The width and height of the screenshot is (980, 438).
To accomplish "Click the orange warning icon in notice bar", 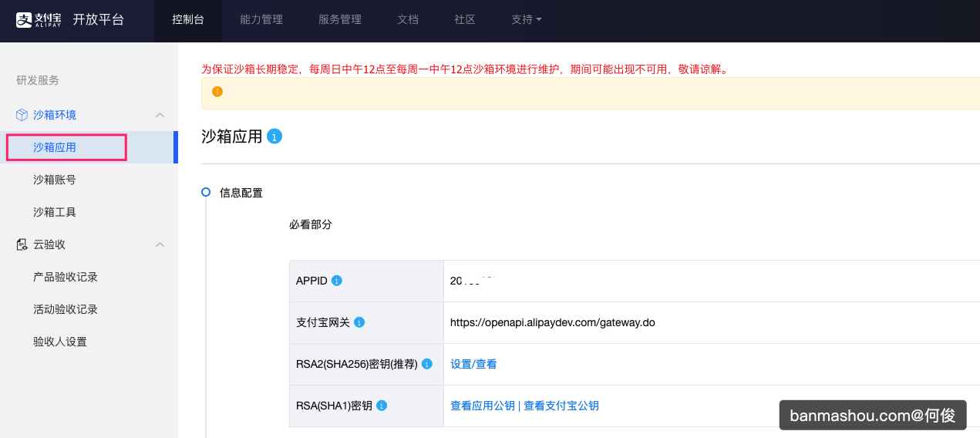I will pyautogui.click(x=217, y=92).
